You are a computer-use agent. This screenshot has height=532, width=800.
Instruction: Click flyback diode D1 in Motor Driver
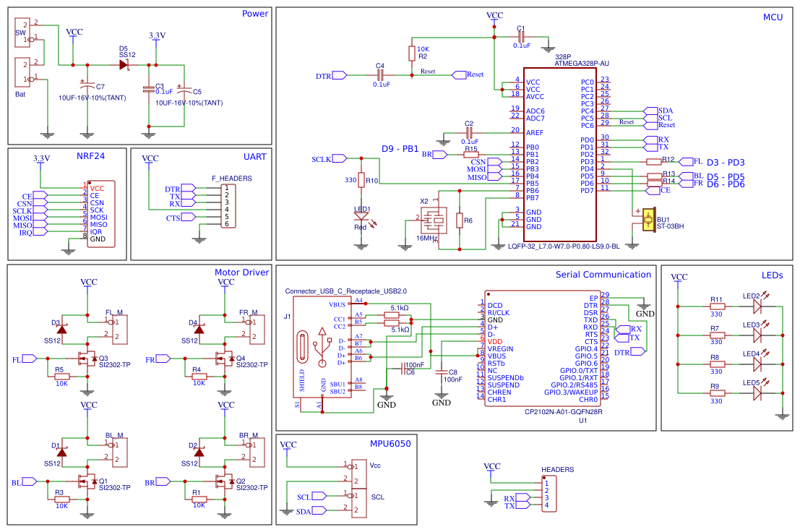(x=61, y=452)
